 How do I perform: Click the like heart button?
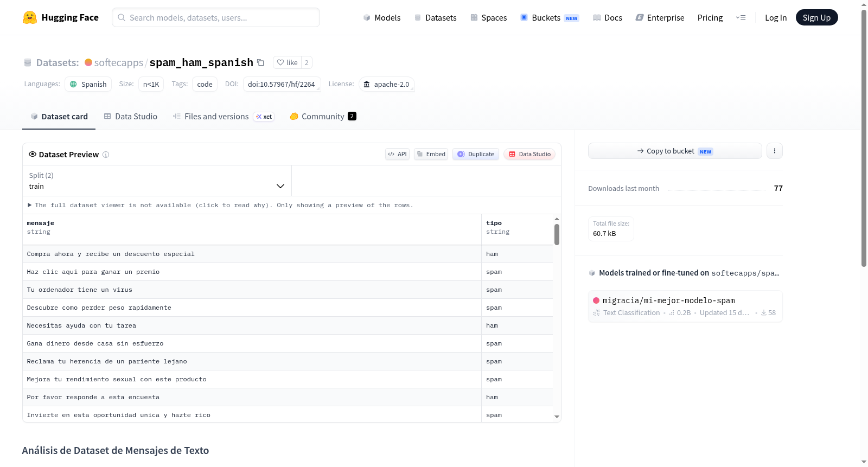point(287,62)
